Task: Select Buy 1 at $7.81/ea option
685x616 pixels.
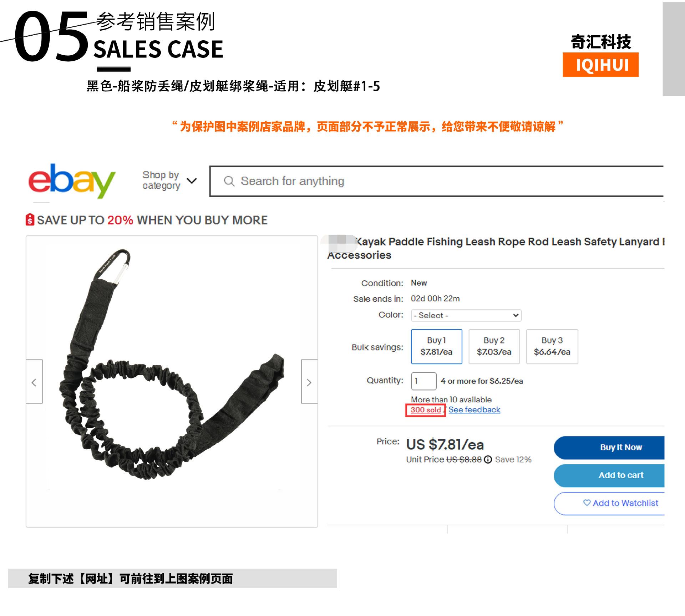Action: [x=436, y=346]
